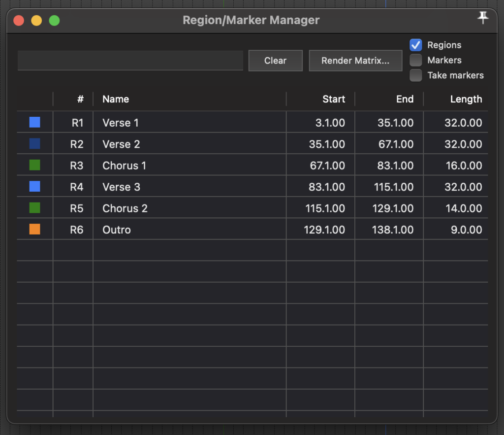Click region number R3

pos(77,166)
